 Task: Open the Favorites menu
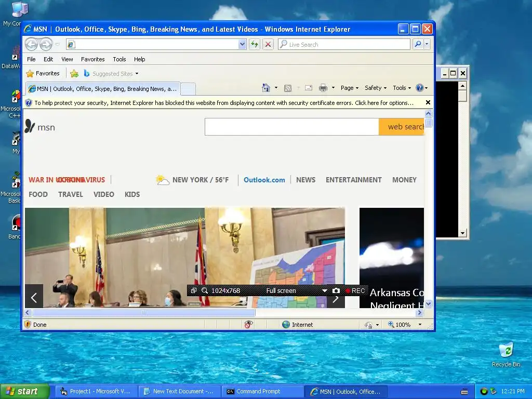pos(92,59)
